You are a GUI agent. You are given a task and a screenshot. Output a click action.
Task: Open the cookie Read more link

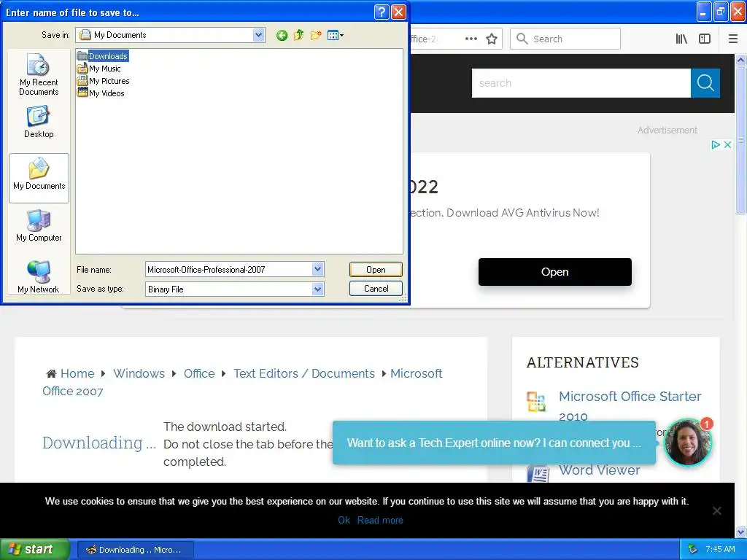[380, 520]
